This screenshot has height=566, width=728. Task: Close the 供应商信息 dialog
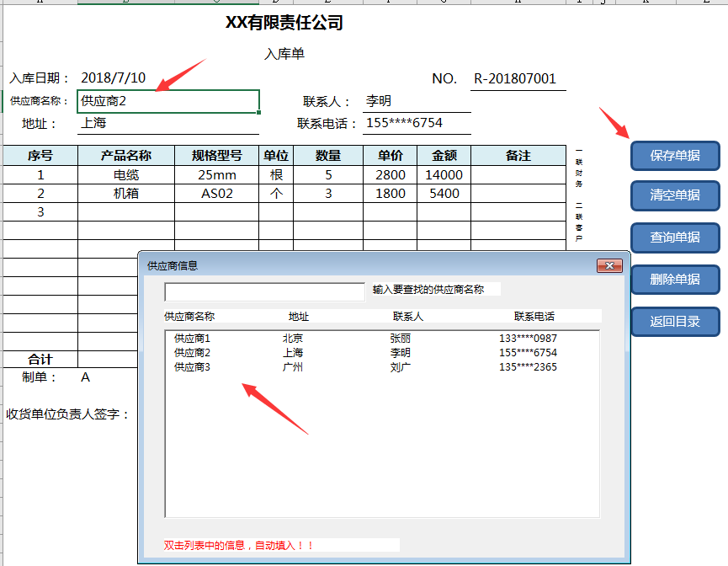click(x=609, y=266)
